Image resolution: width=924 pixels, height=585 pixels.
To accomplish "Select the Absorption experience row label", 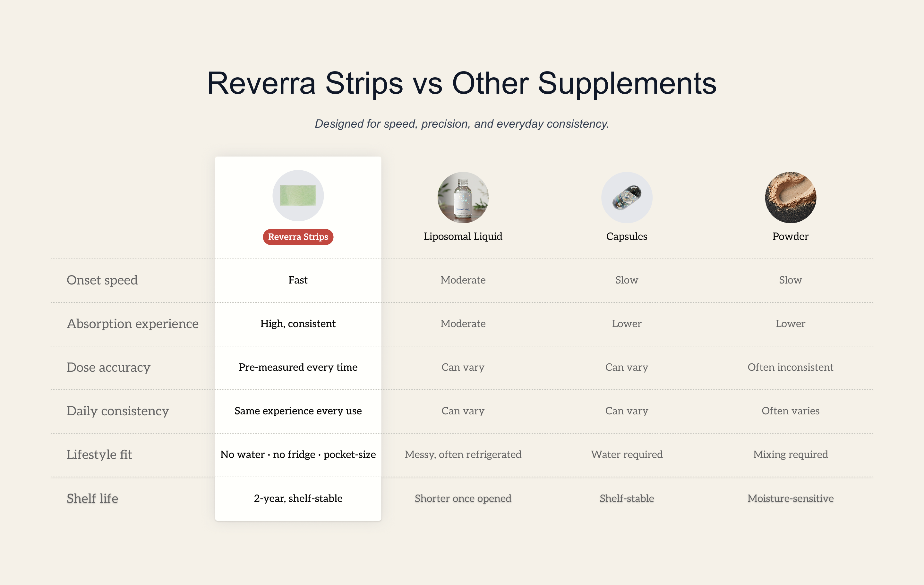I will pyautogui.click(x=133, y=324).
